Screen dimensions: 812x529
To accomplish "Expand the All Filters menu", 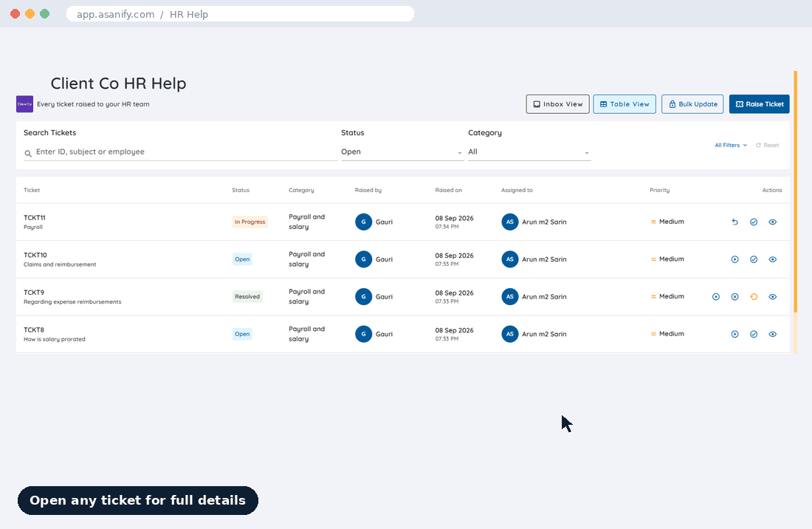I will coord(731,145).
